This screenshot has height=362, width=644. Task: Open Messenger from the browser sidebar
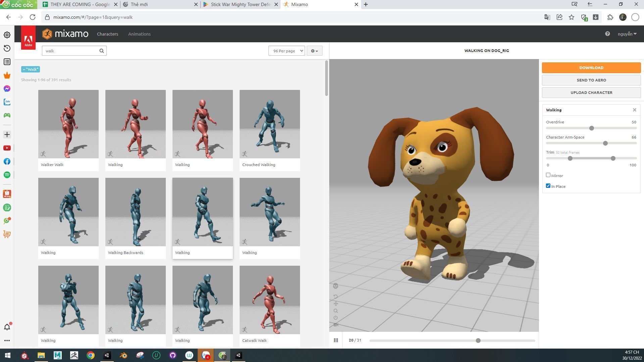click(7, 89)
